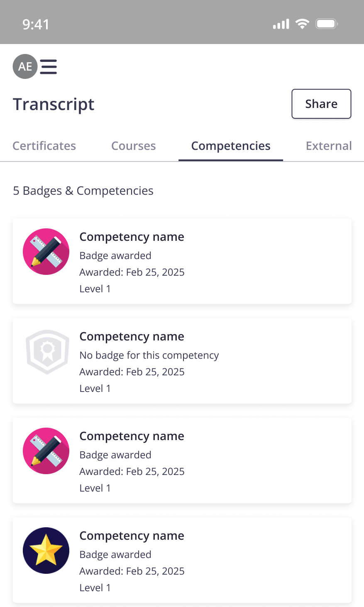Tap the Wi-Fi status icon
Screen dimensions: 364x607
tap(302, 24)
